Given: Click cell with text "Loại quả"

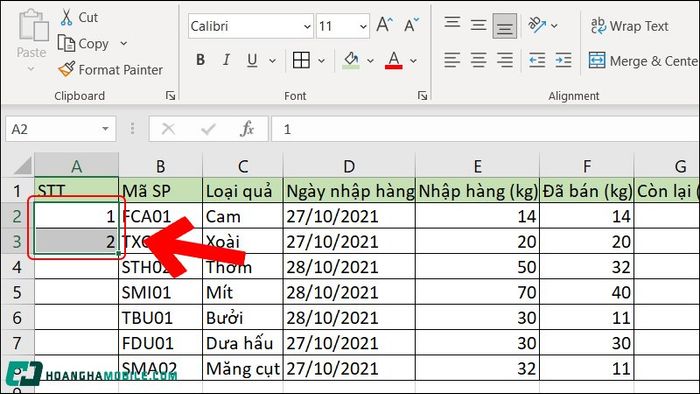Looking at the screenshot, I should (x=243, y=191).
